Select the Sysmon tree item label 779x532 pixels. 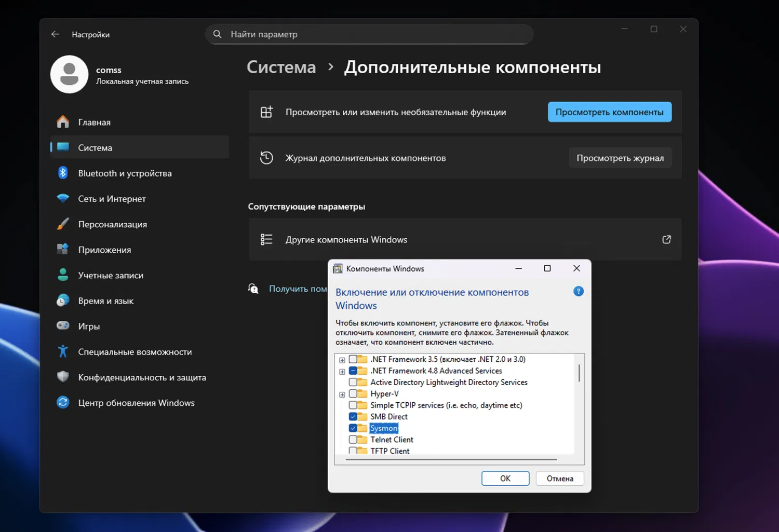(384, 428)
